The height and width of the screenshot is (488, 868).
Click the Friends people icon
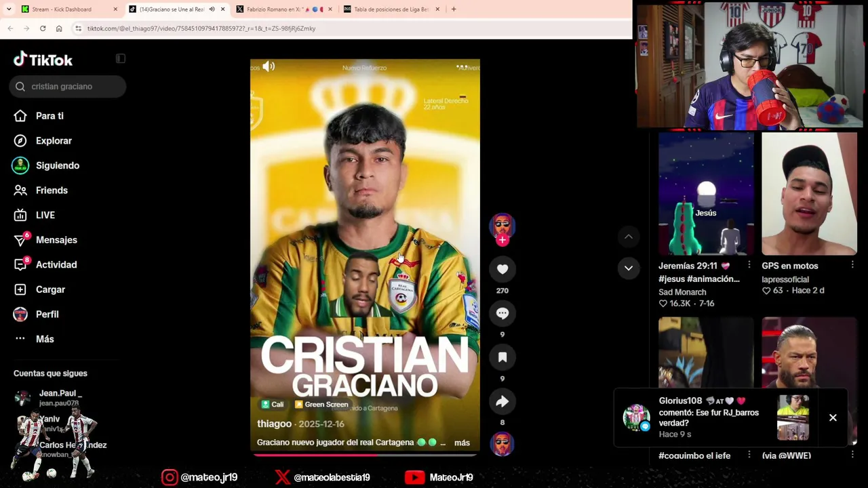(20, 190)
